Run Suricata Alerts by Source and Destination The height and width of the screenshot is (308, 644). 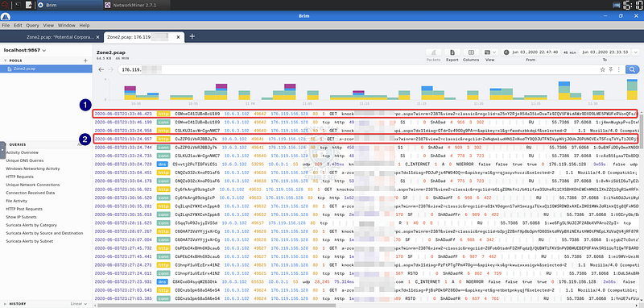(44, 233)
